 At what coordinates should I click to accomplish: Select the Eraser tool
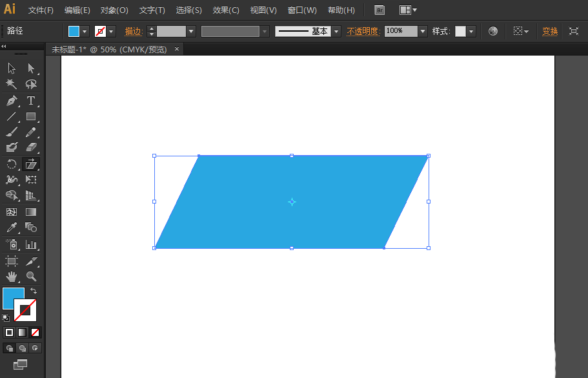point(31,147)
